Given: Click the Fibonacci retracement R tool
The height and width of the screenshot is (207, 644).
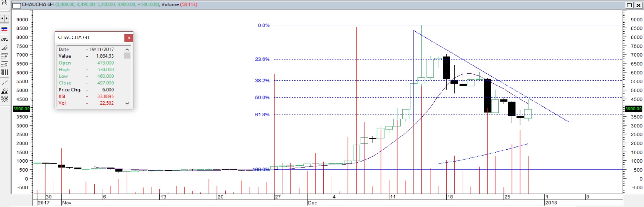Looking at the screenshot, I should [x=4, y=64].
